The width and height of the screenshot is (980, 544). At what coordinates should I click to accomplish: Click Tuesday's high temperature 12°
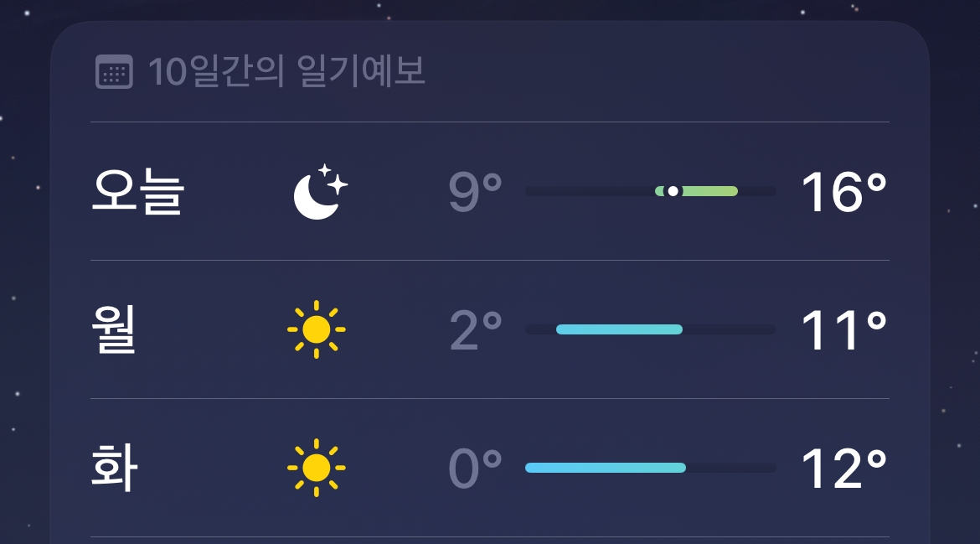pos(843,469)
